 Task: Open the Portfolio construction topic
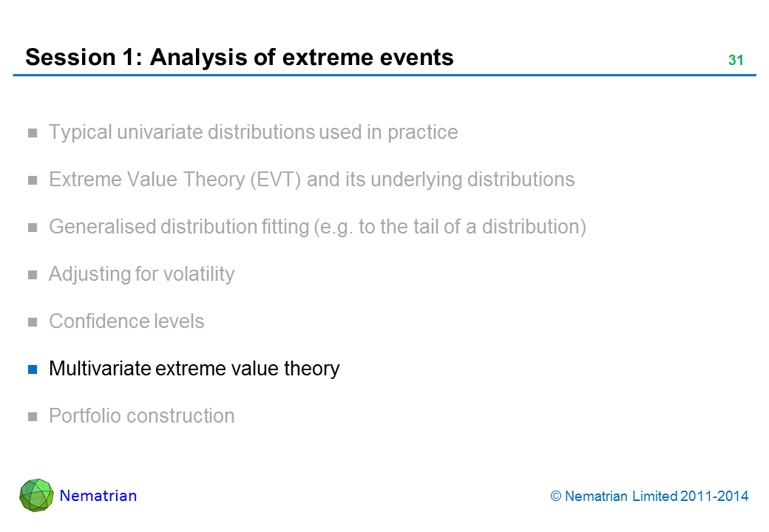141,417
